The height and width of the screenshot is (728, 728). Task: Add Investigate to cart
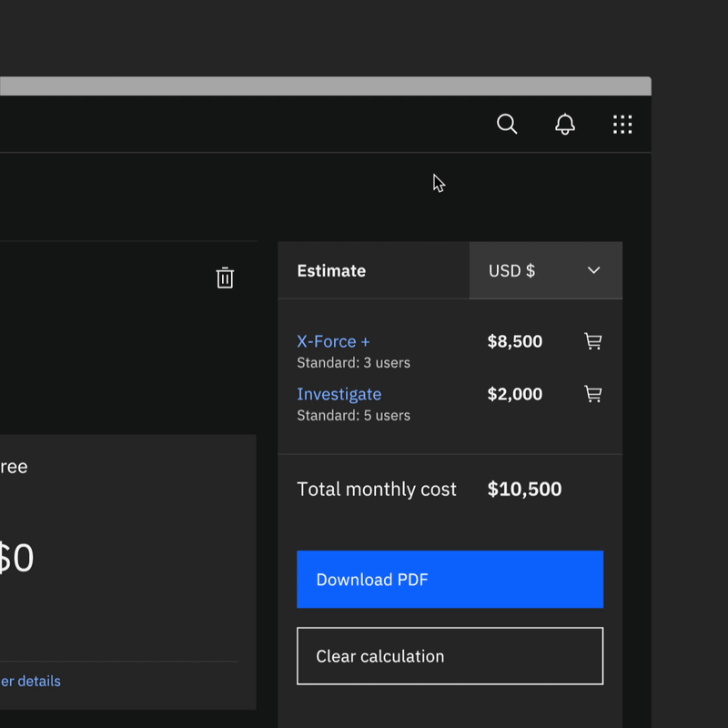tap(593, 394)
